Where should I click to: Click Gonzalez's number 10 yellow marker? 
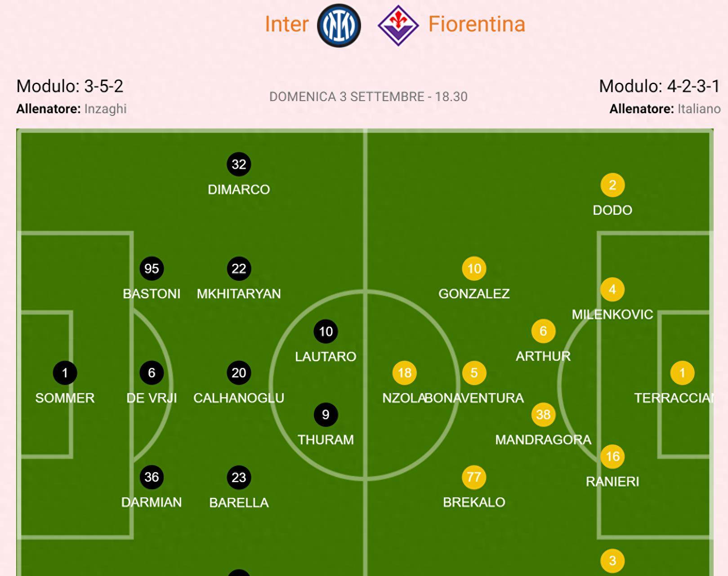pyautogui.click(x=474, y=269)
